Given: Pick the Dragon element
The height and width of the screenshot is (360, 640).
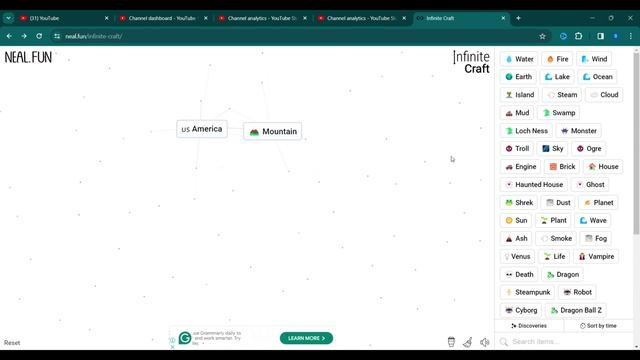Looking at the screenshot, I should click(562, 274).
